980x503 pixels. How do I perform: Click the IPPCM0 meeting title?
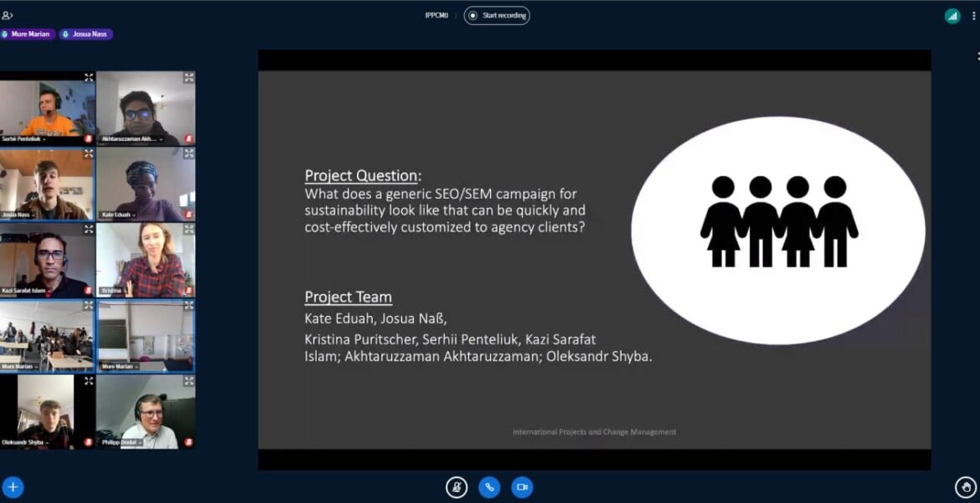point(437,16)
